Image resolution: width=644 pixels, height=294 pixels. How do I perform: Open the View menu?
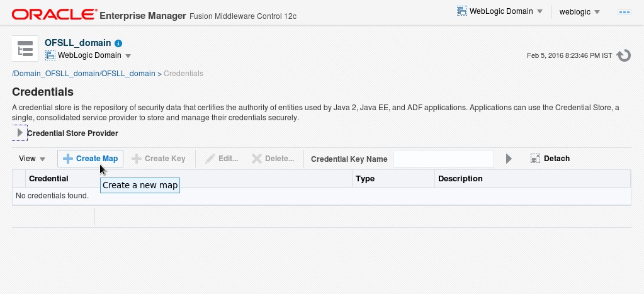tap(32, 159)
